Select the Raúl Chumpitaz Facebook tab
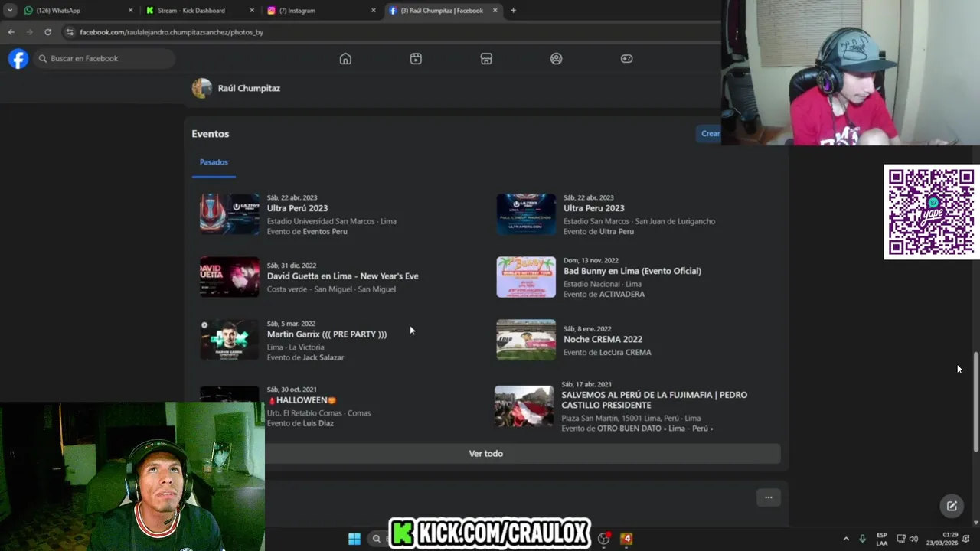This screenshot has height=551, width=980. pyautogui.click(x=443, y=11)
